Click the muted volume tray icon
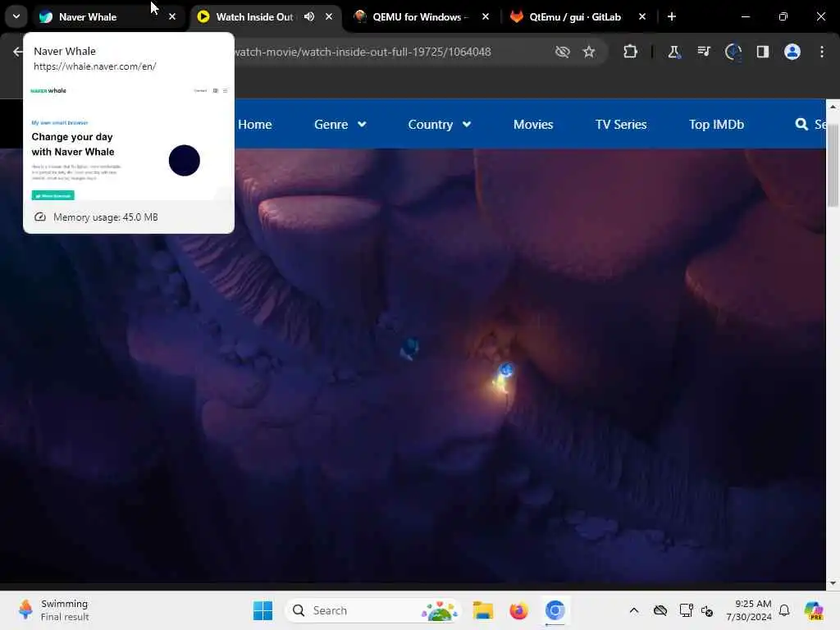This screenshot has height=630, width=840. click(x=707, y=610)
